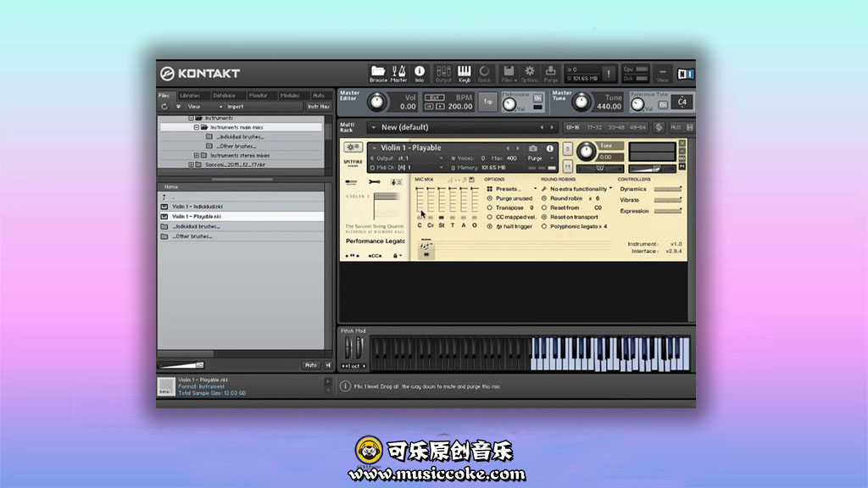Viewport: 868px width, 488px height.
Task: Show the Info pane icon
Action: pos(420,74)
